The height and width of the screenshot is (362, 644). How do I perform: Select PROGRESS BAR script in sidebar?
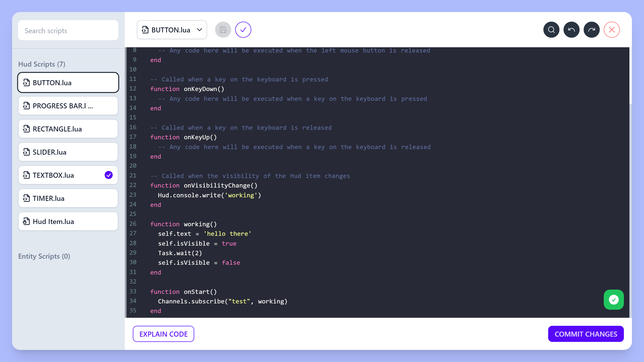pyautogui.click(x=68, y=106)
